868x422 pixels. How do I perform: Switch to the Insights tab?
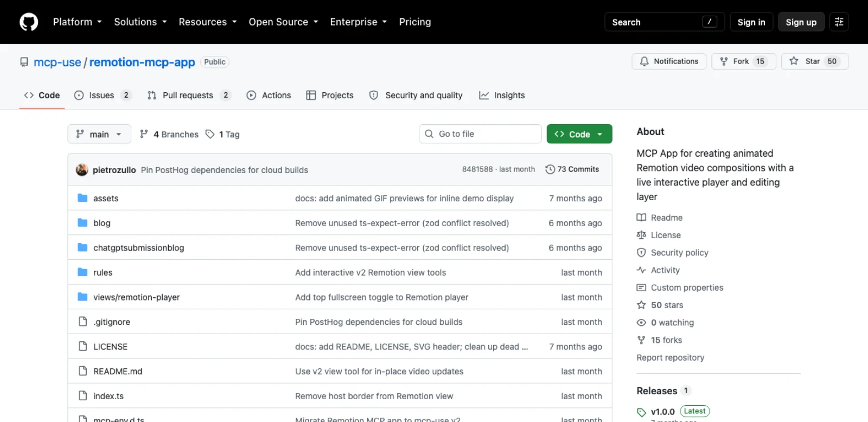coord(502,95)
